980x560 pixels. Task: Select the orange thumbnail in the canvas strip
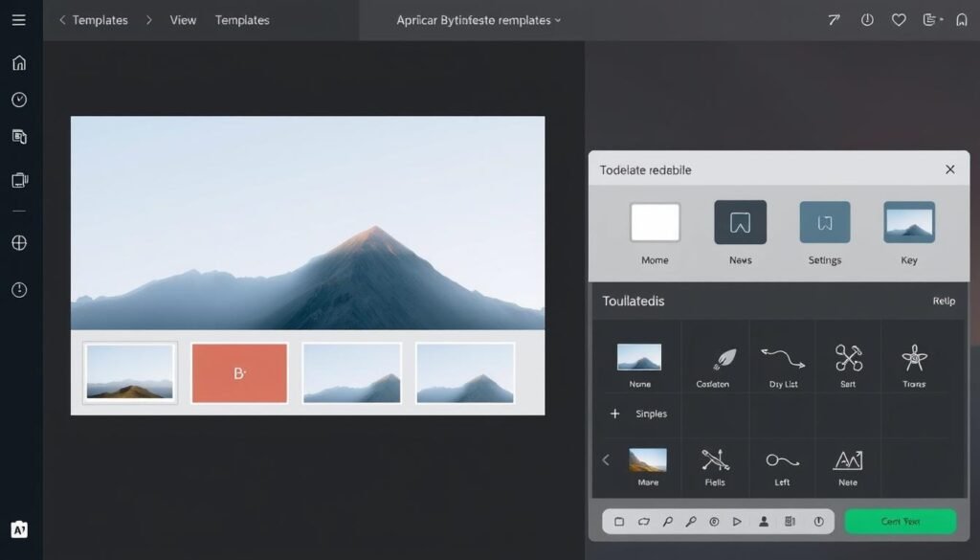240,372
